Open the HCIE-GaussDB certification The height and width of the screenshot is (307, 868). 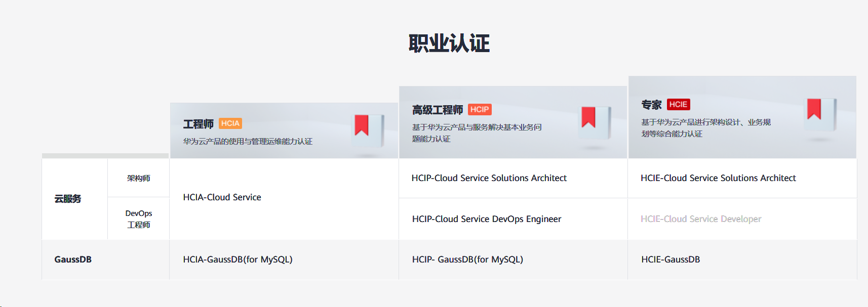pos(670,259)
